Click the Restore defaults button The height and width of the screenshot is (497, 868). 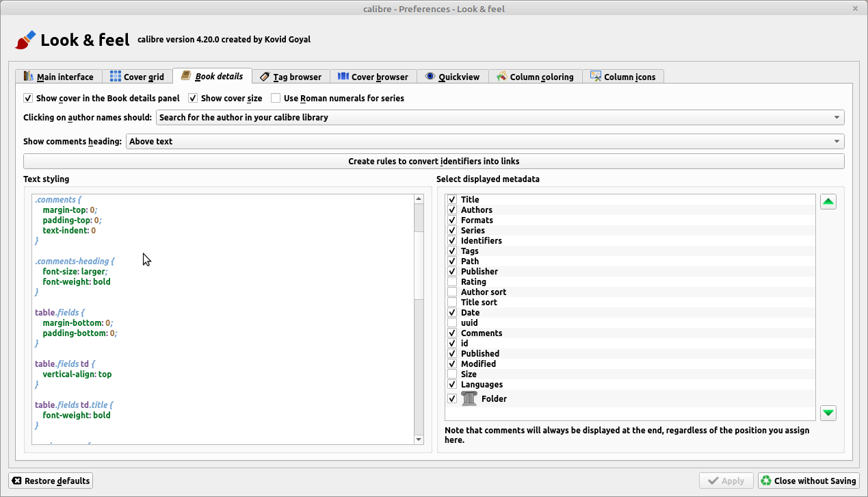coord(51,481)
